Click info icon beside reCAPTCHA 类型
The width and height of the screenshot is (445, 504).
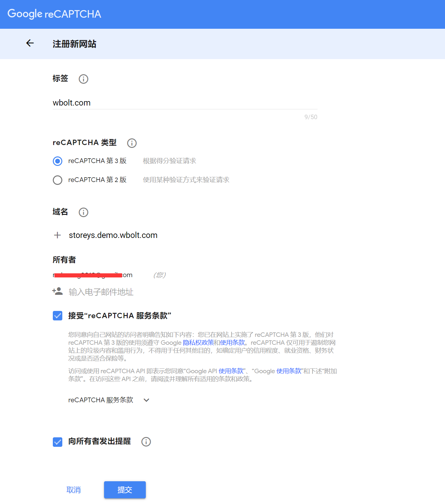(x=132, y=143)
